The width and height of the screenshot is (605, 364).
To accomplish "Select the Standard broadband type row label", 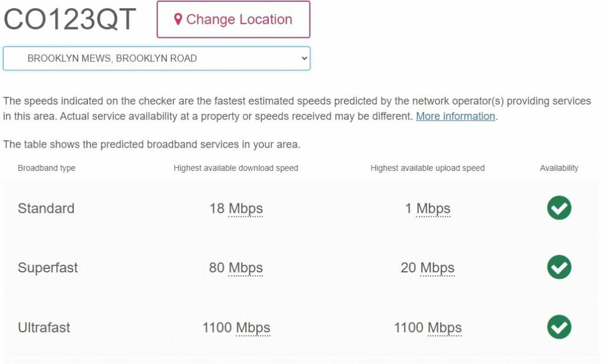I will click(x=46, y=209).
